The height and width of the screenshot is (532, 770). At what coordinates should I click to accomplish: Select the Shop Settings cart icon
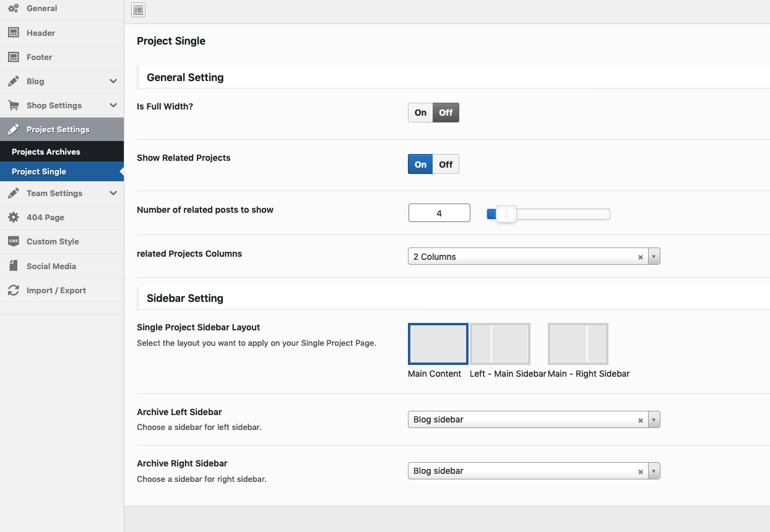point(13,105)
